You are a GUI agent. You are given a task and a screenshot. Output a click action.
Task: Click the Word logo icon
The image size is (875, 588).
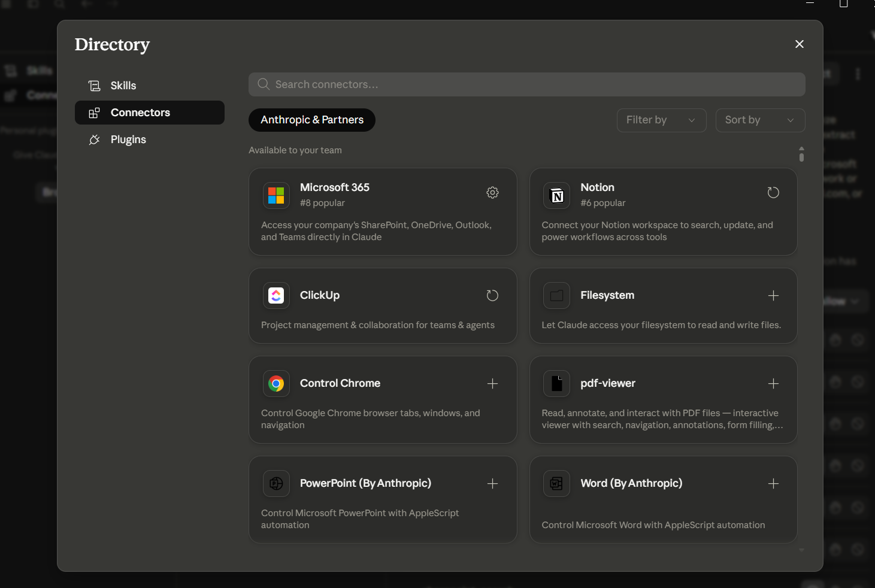click(556, 483)
